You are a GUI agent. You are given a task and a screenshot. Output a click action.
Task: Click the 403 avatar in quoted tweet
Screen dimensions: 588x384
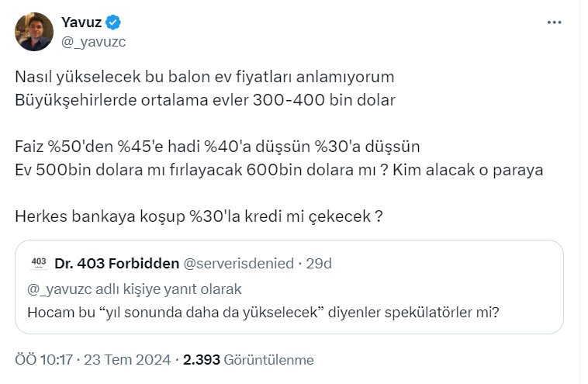[38, 263]
